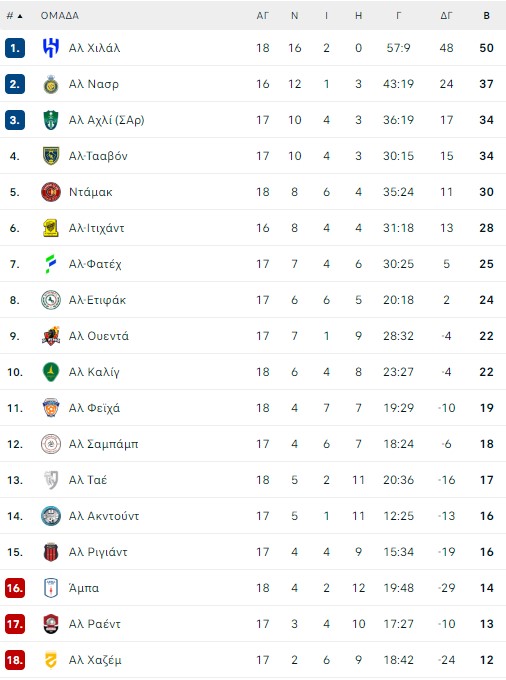Click the Αλ Ουεντά team logo
506x680 pixels.
tap(51, 336)
